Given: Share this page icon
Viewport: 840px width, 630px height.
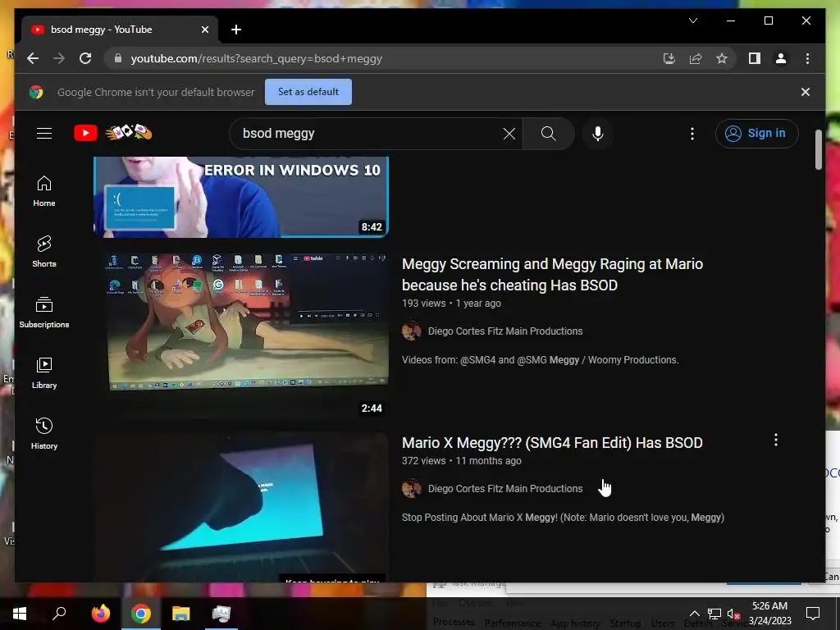Looking at the screenshot, I should [696, 58].
